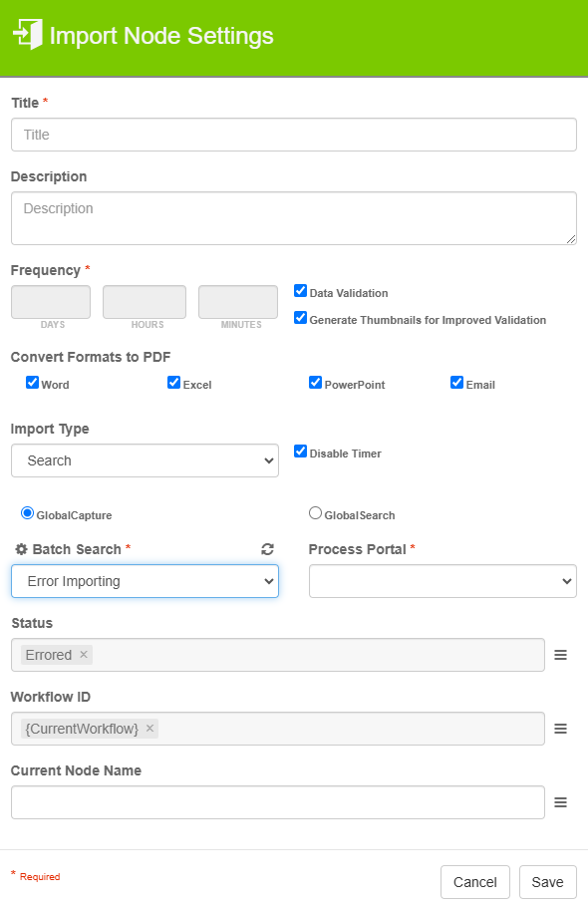The image size is (588, 911).
Task: Uncheck the Data Validation checkbox
Action: 300,290
